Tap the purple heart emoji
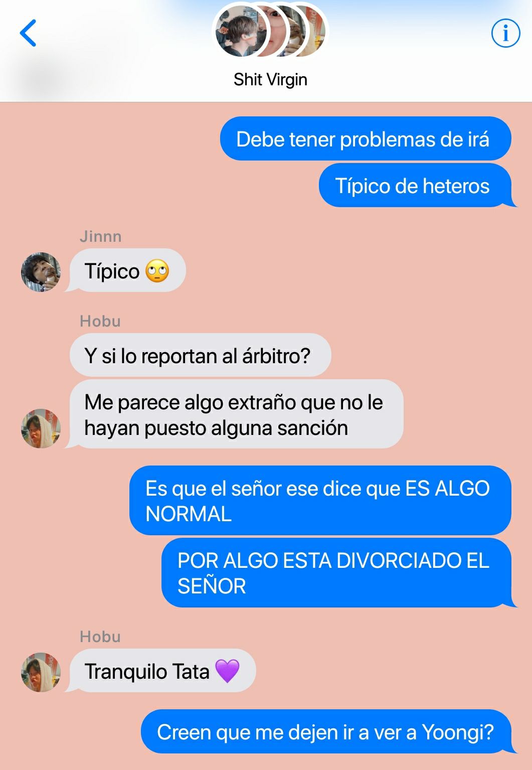Screen dimensions: 532x770 [227, 671]
